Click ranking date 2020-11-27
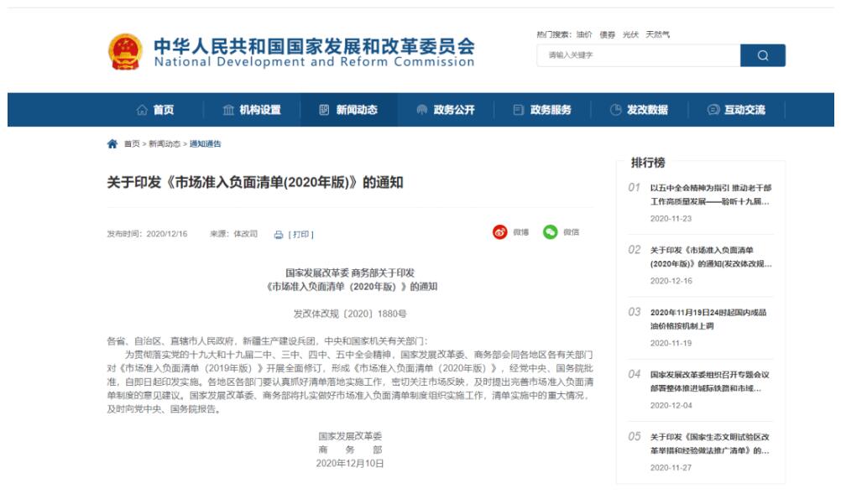841x504 pixels. (671, 468)
